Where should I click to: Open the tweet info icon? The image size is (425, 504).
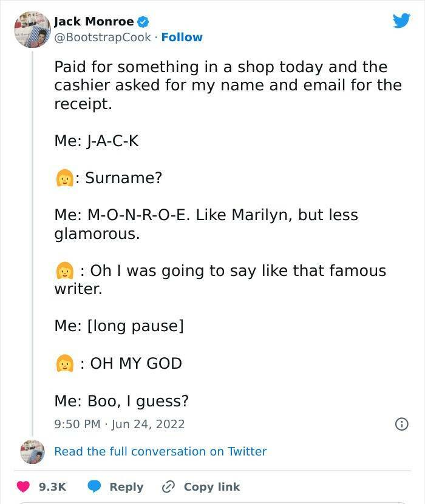[x=401, y=424]
